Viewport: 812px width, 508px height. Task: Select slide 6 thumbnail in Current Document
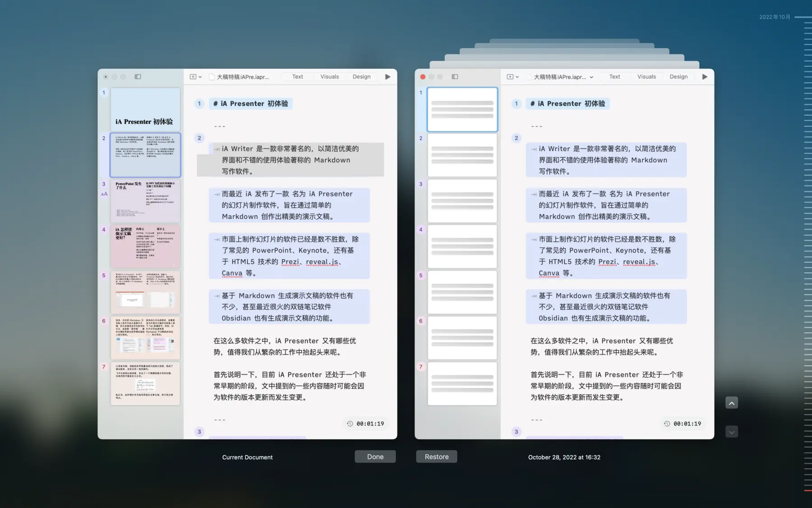(145, 338)
